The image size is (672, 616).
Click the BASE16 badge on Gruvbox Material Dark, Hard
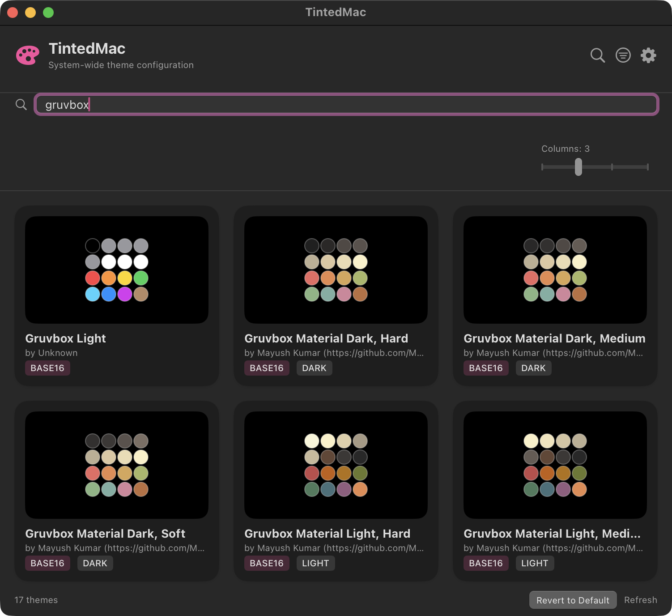pos(267,368)
